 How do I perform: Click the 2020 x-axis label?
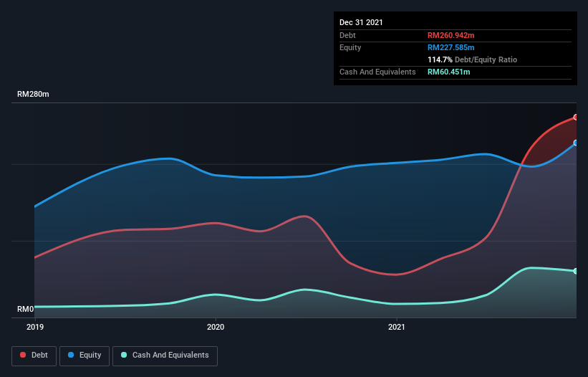coord(216,327)
